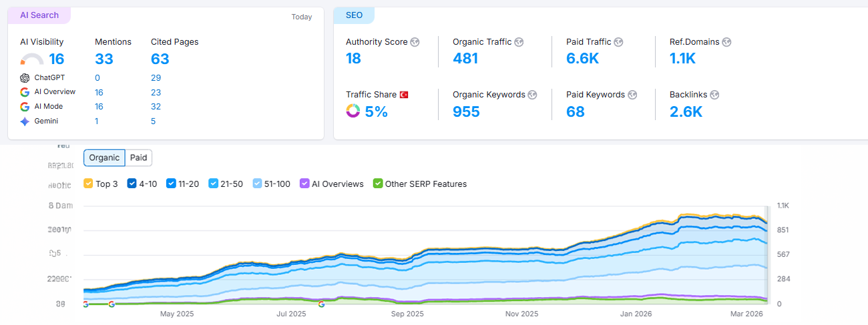Image resolution: width=868 pixels, height=325 pixels.
Task: Open the Organic Keywords value 955
Action: pyautogui.click(x=466, y=111)
